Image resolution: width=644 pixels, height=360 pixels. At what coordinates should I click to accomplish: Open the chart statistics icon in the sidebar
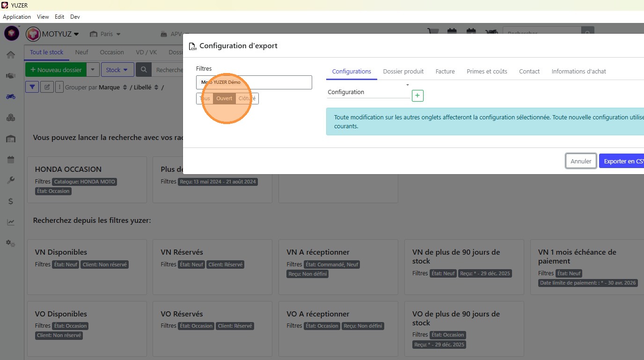click(x=11, y=222)
